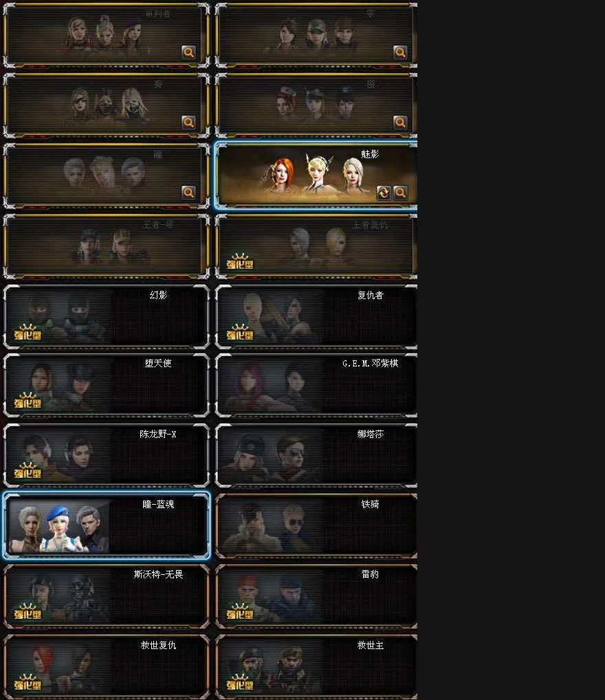This screenshot has width=605, height=700.
Task: Pick the G.E.M.邓紫棋 character card
Action: (316, 386)
